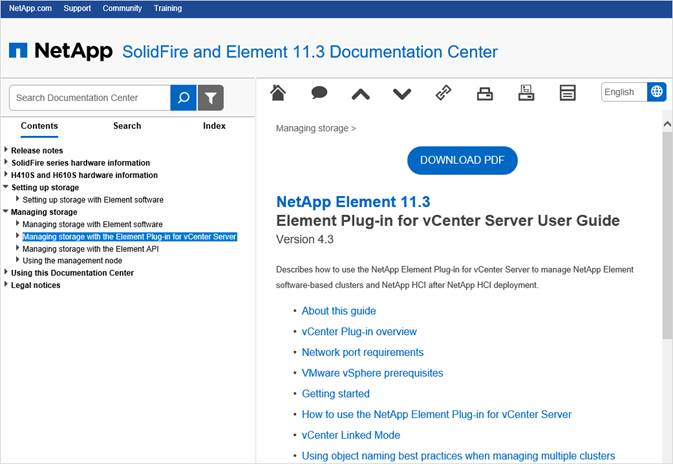
Task: Select Managing storage with Element software
Action: 93,224
